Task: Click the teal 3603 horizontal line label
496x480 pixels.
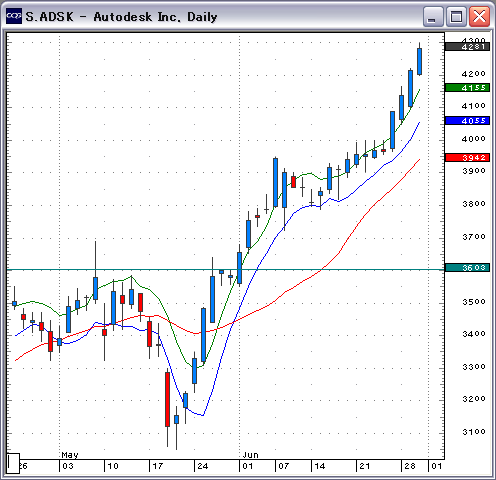Action: 467,267
